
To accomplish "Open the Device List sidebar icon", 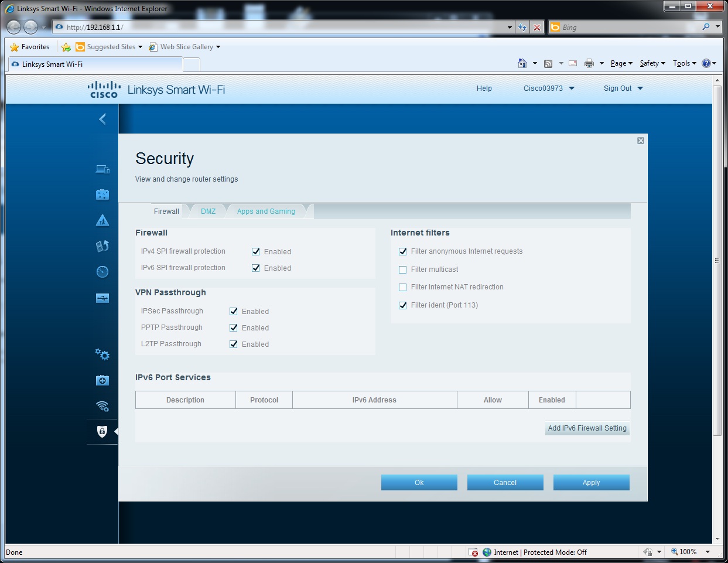I will [102, 169].
